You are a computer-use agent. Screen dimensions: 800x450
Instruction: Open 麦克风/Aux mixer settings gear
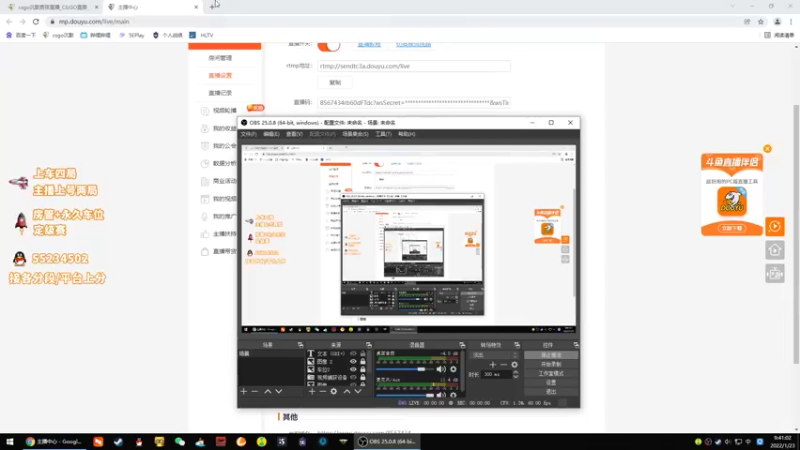pos(453,395)
